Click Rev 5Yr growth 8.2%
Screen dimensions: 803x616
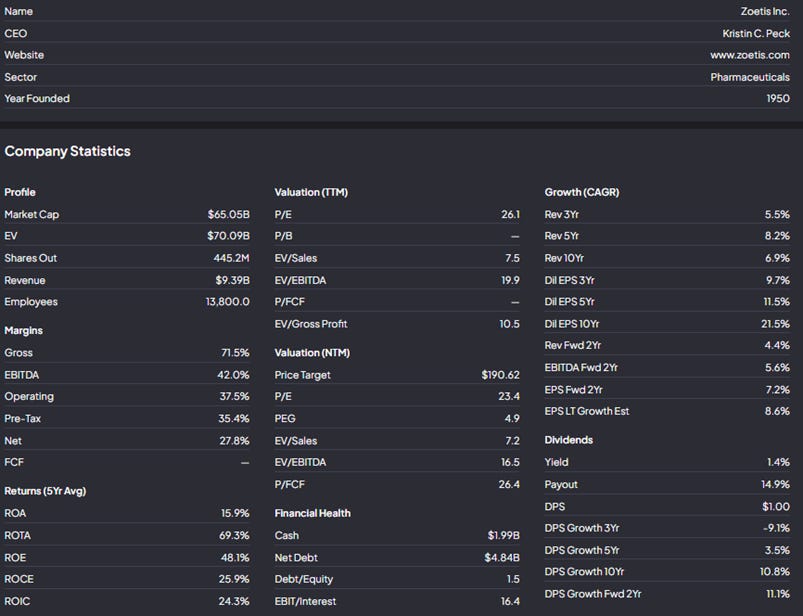777,236
